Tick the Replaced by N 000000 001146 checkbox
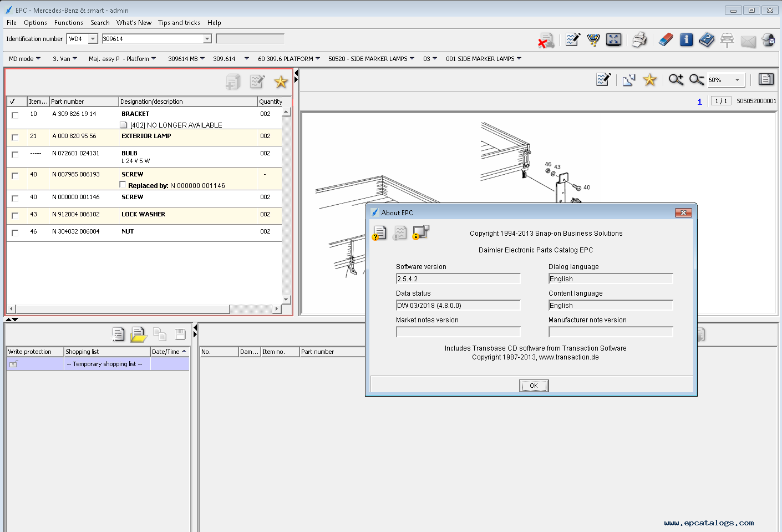Viewport: 782px width, 532px height. tap(123, 185)
